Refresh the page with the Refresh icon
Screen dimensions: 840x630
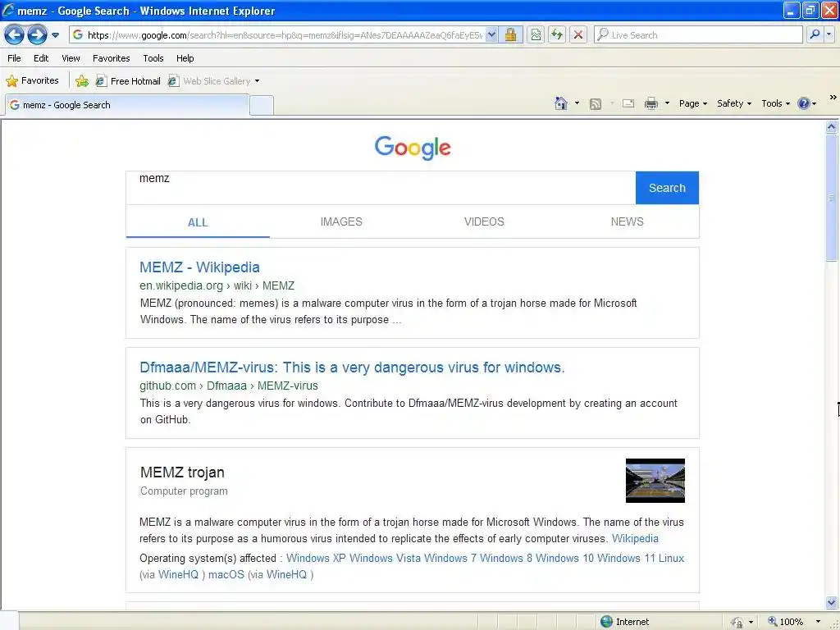pos(557,35)
